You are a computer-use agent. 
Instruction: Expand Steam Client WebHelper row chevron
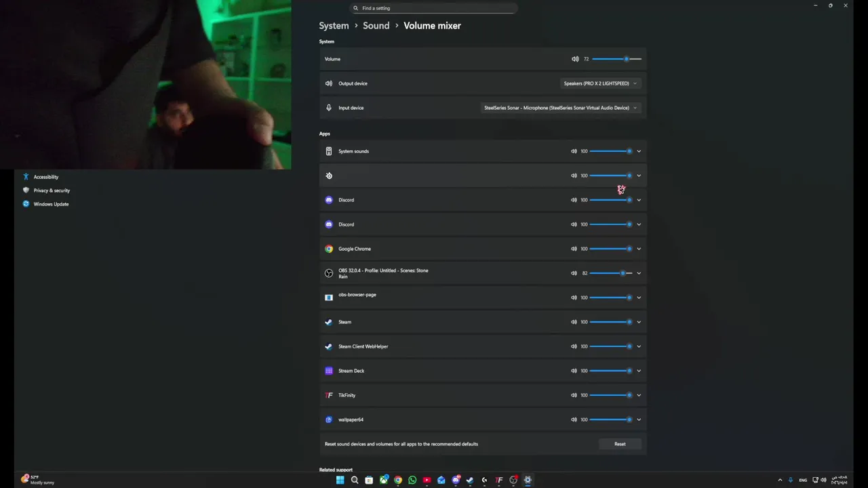(x=639, y=346)
